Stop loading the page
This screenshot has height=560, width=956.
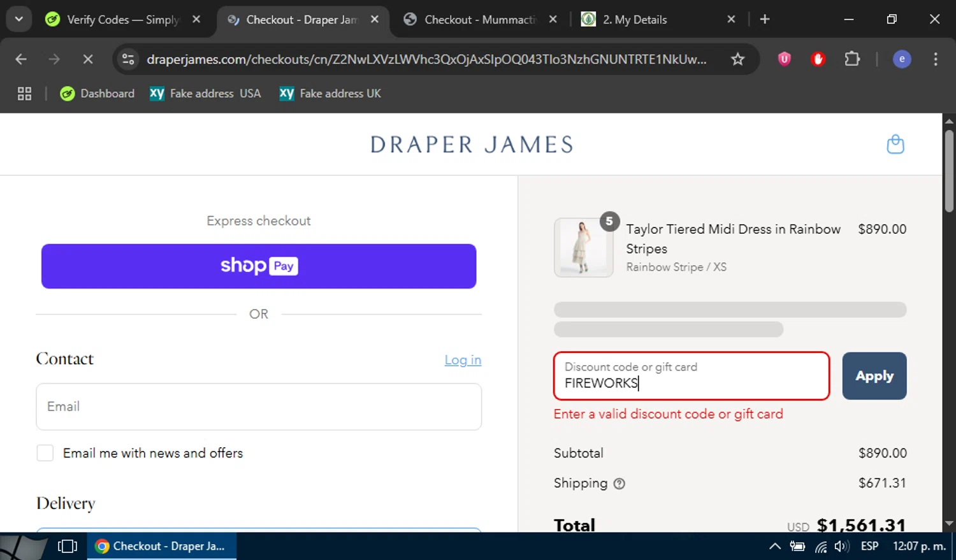pos(88,59)
